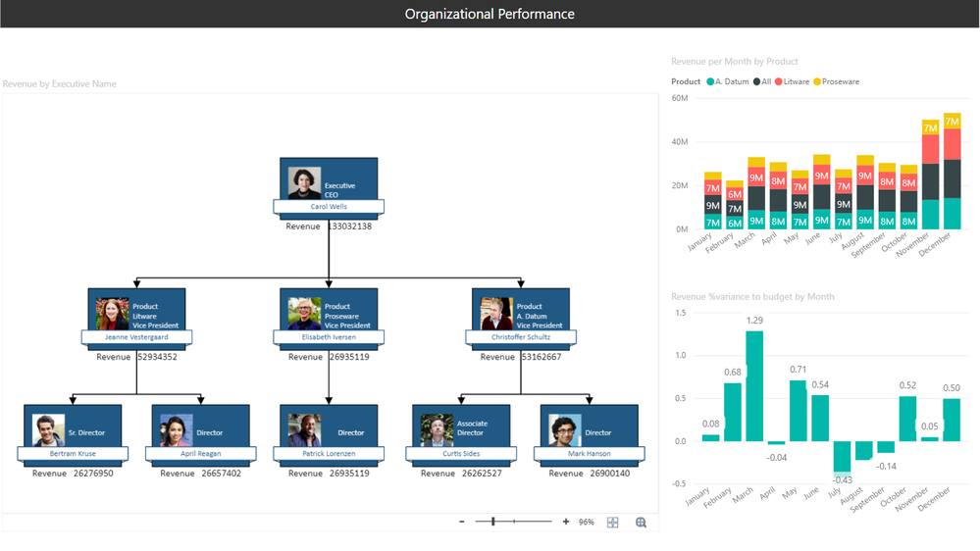980x551 pixels.
Task: Click Carol Wells's photo
Action: point(304,183)
